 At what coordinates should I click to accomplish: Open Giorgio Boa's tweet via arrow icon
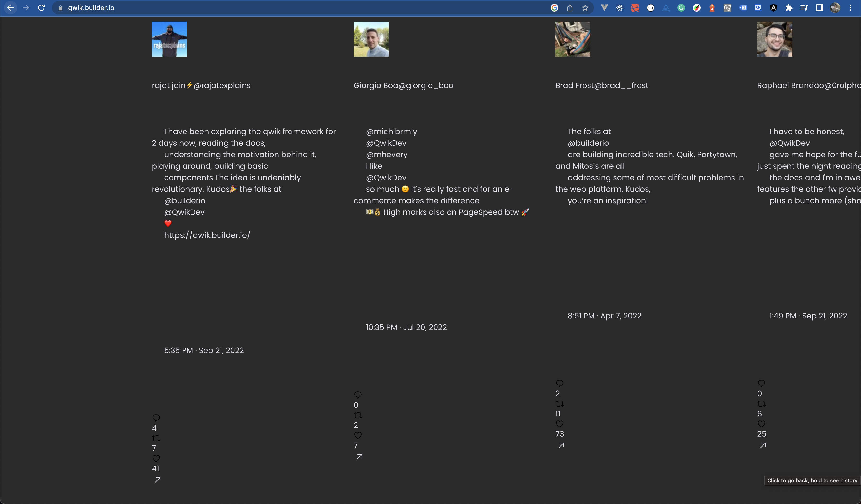[x=359, y=457]
